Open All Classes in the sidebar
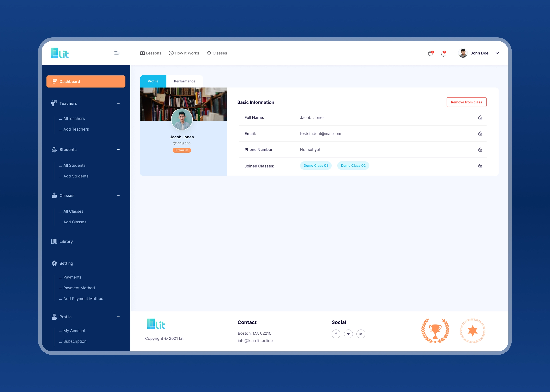 (x=73, y=211)
